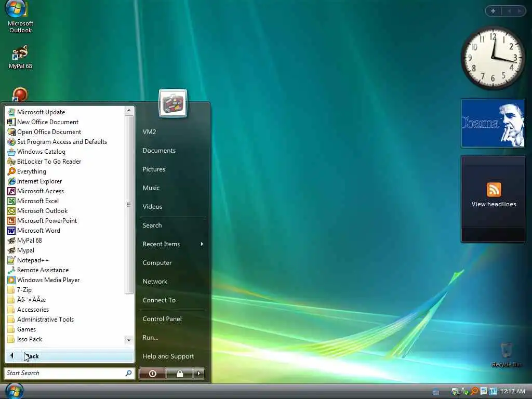Screen dimensions: 532x399
Task: Open the Pictures folder
Action: point(172,169)
